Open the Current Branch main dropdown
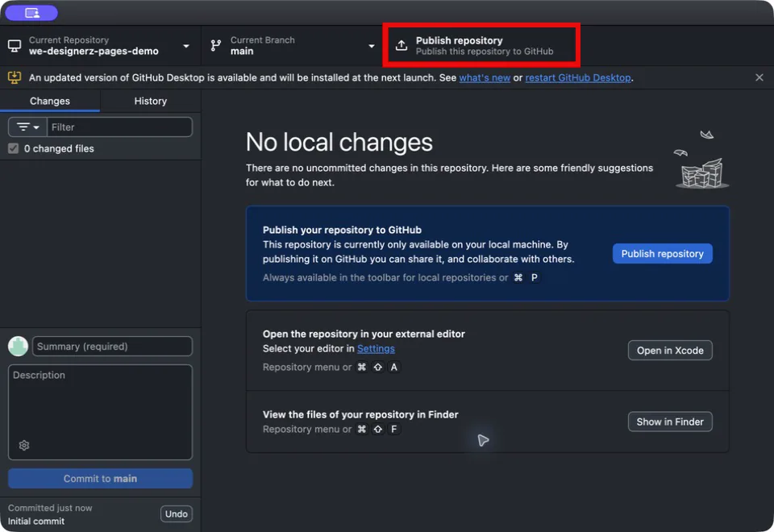 tap(292, 45)
